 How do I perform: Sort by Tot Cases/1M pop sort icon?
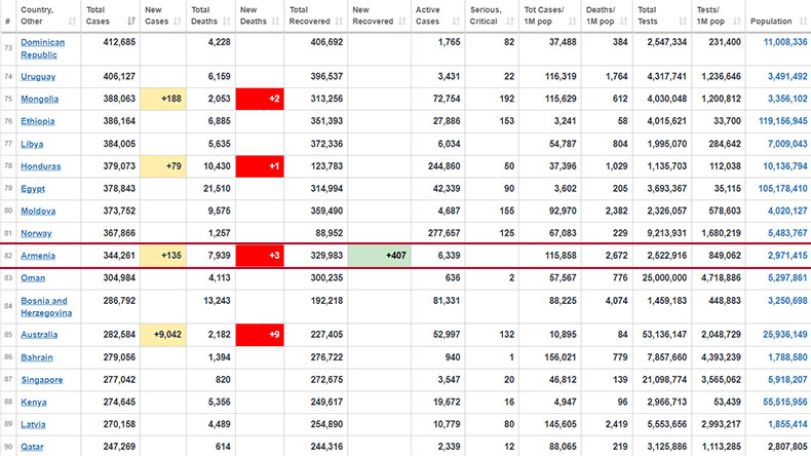point(572,21)
